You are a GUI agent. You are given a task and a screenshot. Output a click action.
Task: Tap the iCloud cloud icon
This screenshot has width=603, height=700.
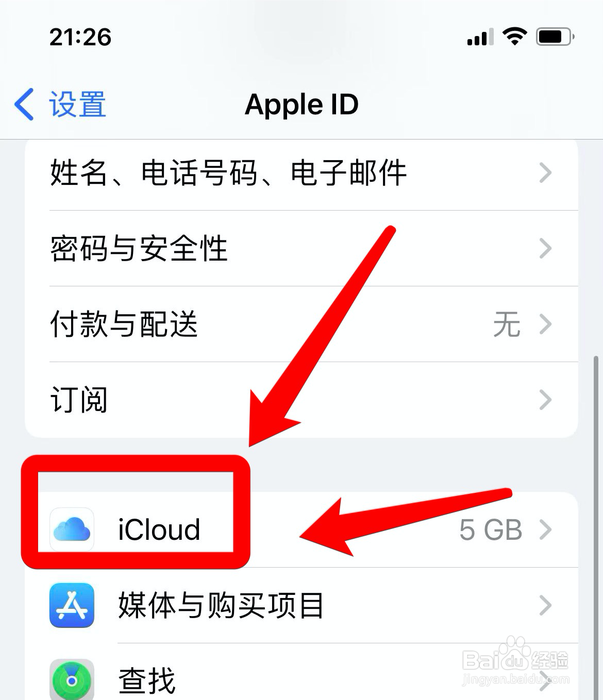[x=72, y=530]
